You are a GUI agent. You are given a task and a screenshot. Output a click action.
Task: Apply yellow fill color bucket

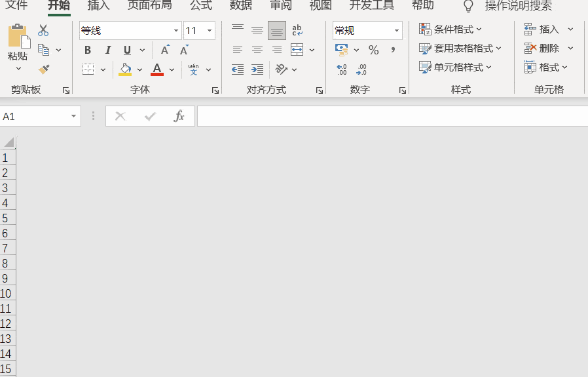125,69
